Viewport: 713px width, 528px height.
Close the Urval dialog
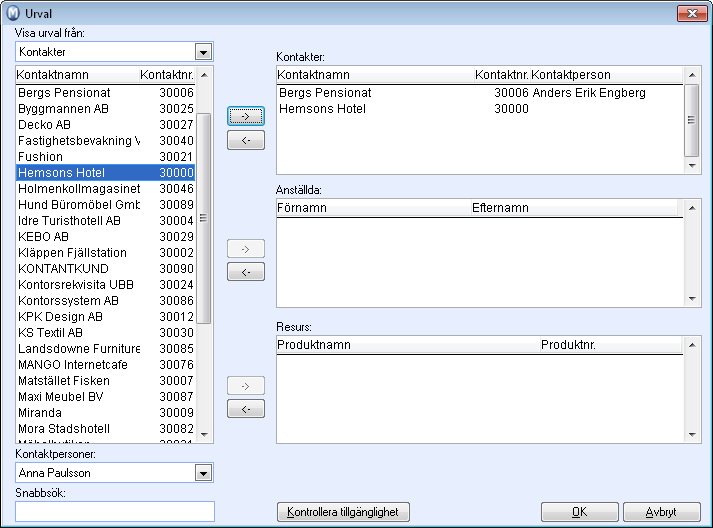(692, 13)
